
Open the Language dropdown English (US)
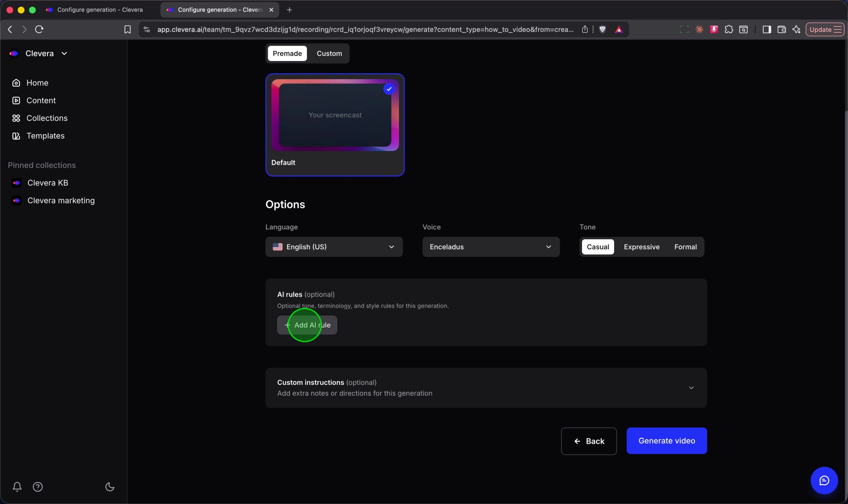(334, 247)
